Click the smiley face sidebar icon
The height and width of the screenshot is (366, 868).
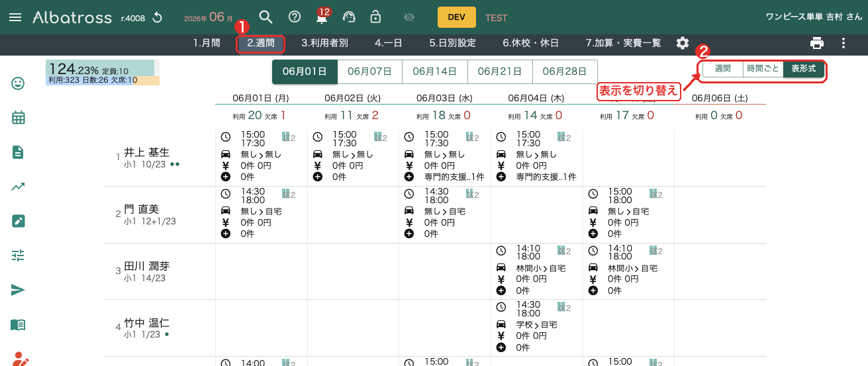coord(18,83)
